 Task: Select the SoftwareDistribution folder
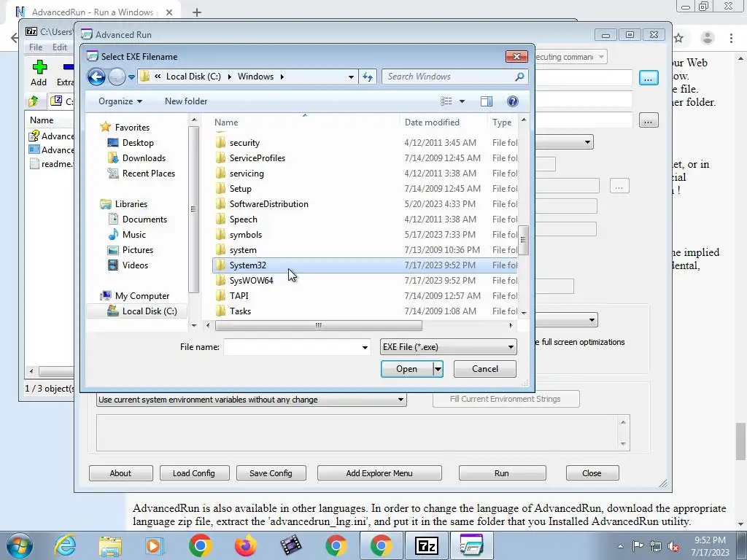tap(268, 204)
